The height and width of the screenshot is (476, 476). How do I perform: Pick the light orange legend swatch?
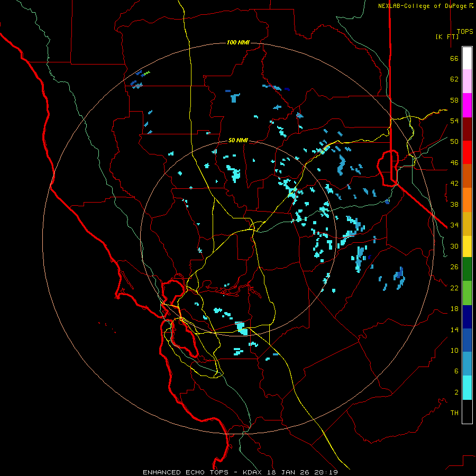tap(467, 200)
